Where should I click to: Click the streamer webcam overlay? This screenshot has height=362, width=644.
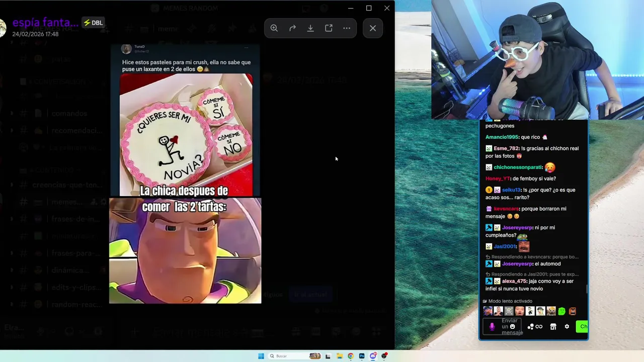(x=537, y=60)
